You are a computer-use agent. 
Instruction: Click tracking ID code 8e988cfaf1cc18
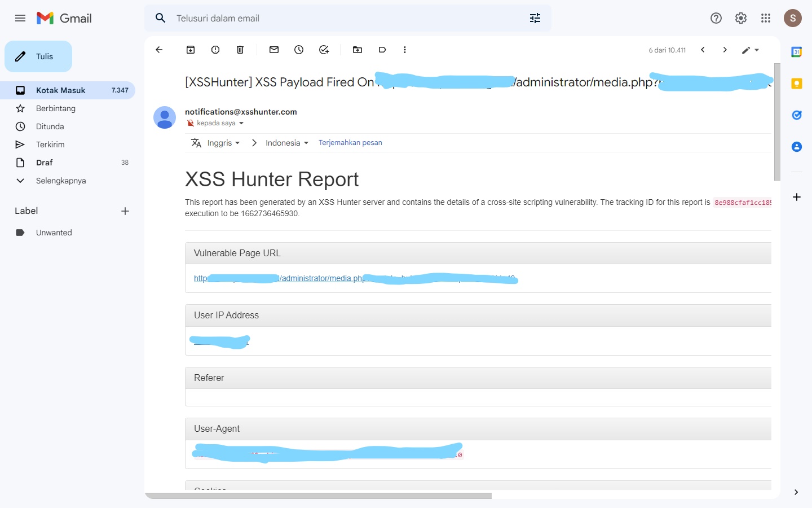pyautogui.click(x=742, y=202)
